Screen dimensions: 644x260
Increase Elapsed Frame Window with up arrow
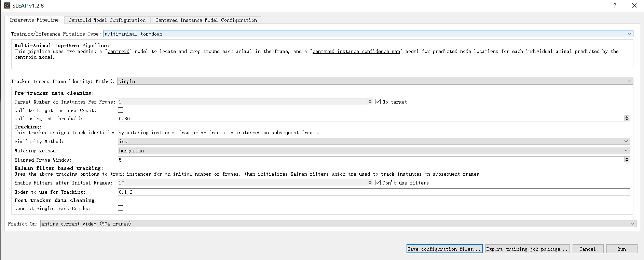[627, 158]
